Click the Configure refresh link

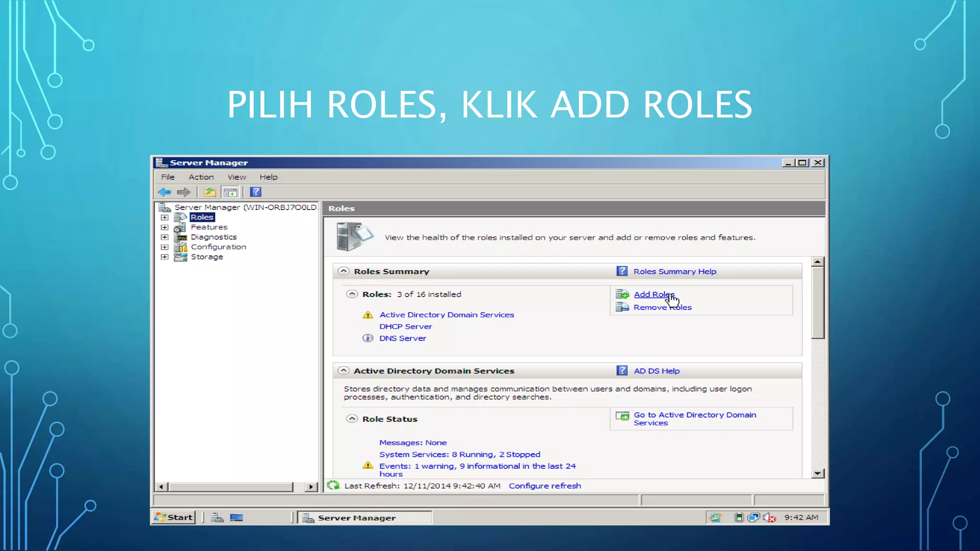click(545, 486)
